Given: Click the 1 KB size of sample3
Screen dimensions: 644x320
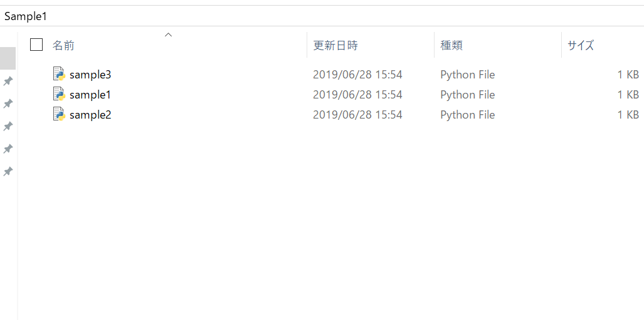Looking at the screenshot, I should coord(628,75).
